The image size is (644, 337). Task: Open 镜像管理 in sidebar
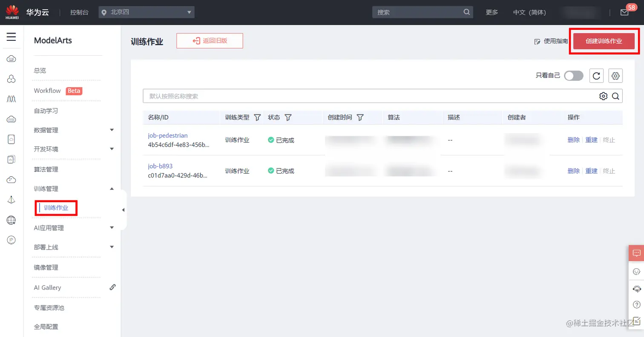(46, 267)
